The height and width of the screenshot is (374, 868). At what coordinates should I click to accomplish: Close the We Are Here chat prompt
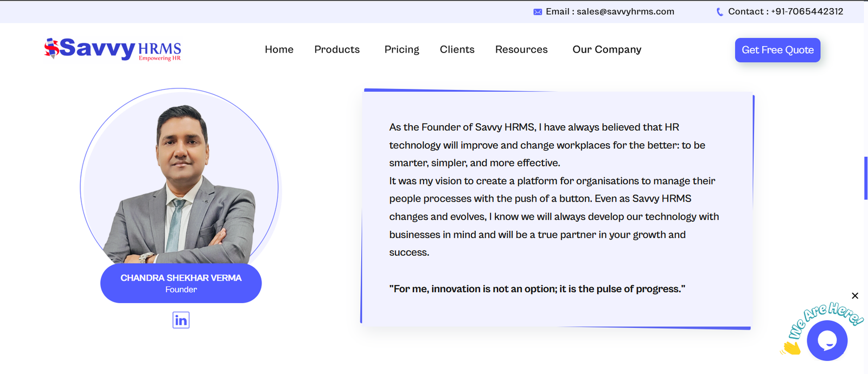tap(855, 295)
